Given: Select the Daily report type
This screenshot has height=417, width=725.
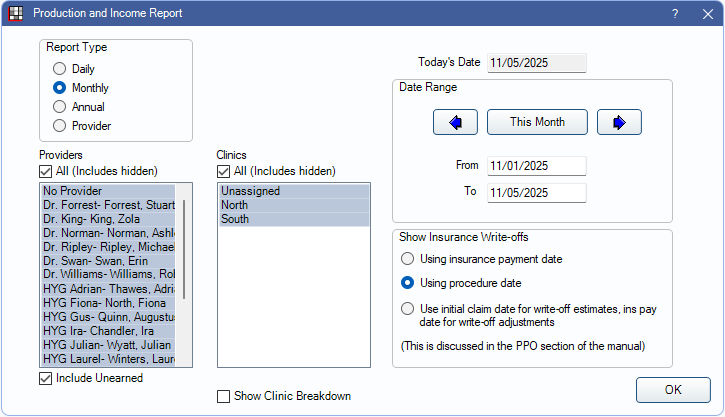Looking at the screenshot, I should [60, 69].
